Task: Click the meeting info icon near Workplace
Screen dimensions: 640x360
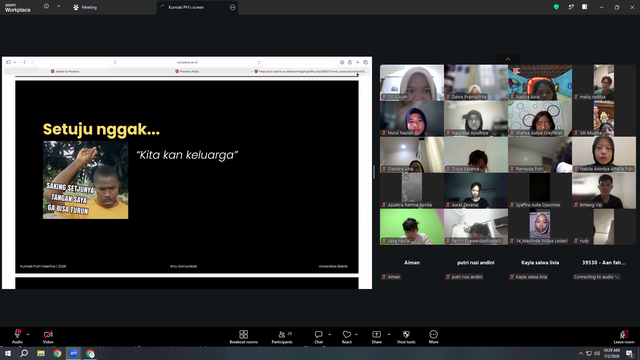Action: (46, 7)
